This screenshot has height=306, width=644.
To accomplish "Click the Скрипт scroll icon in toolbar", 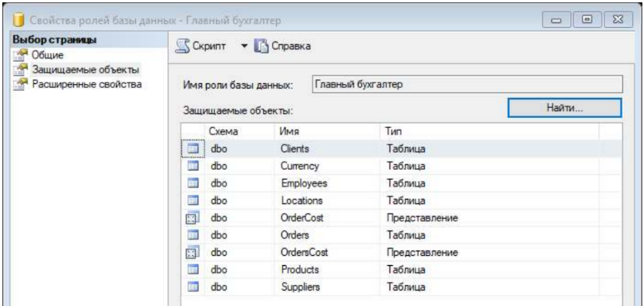I will [x=184, y=46].
